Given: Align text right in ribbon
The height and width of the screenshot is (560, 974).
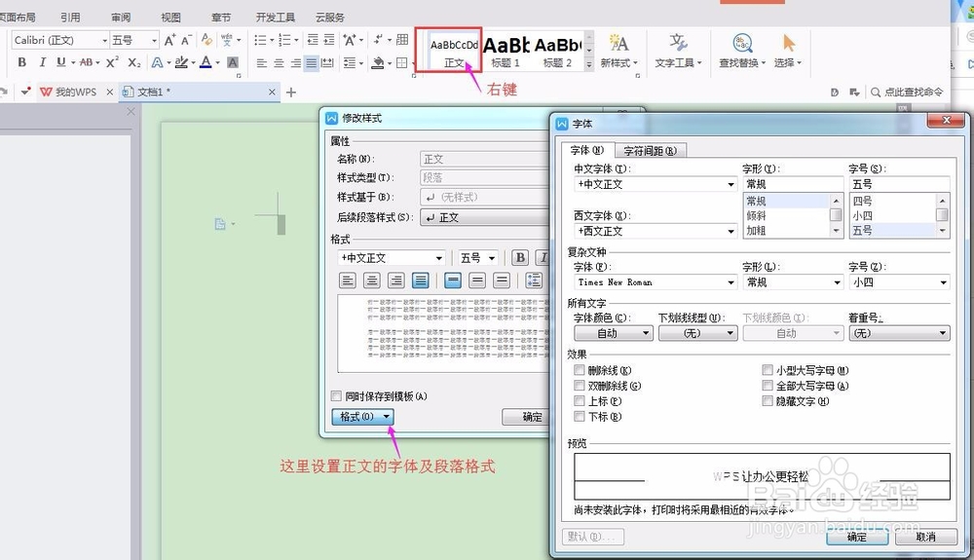Looking at the screenshot, I should 296,62.
